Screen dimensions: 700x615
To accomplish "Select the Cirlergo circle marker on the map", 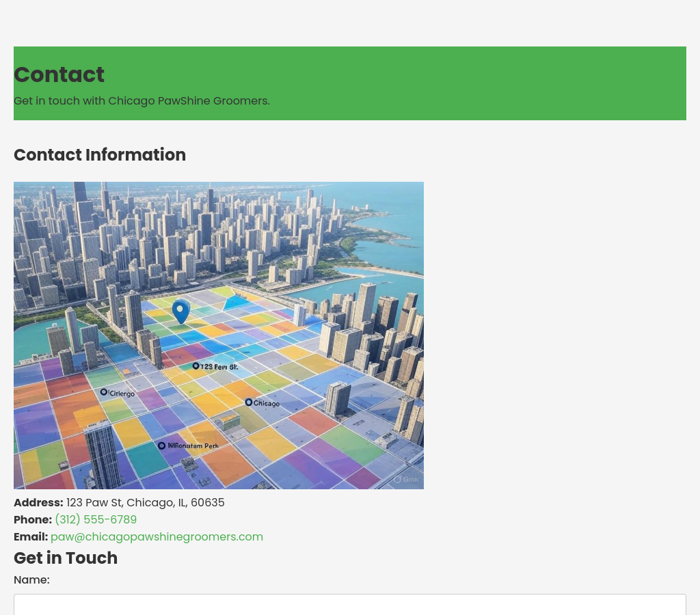I will pos(104,392).
